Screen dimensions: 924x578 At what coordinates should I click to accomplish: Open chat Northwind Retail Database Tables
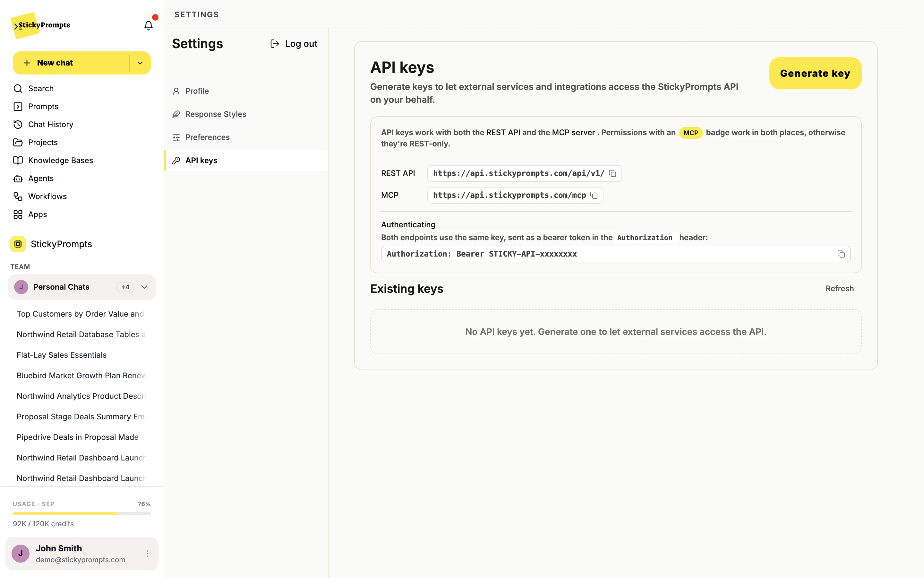pos(82,335)
